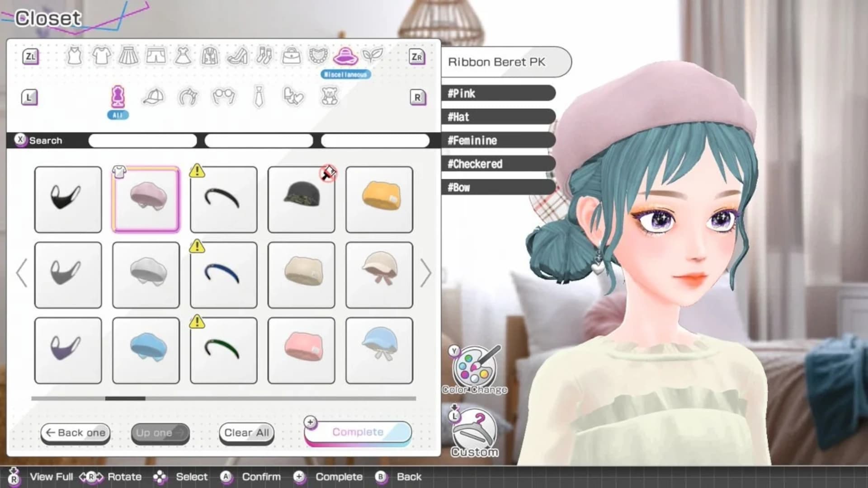
Task: Select the pleated skirt category icon
Action: click(128, 56)
